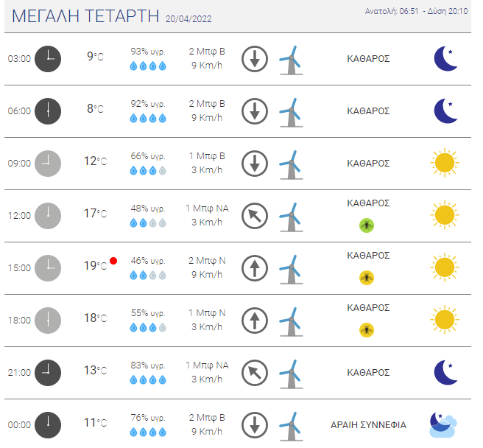This screenshot has width=483, height=448.
Task: Click the ΑΡΑΙΗ ΣΥΝΝΕΦΙΑ label
Action: click(x=368, y=425)
